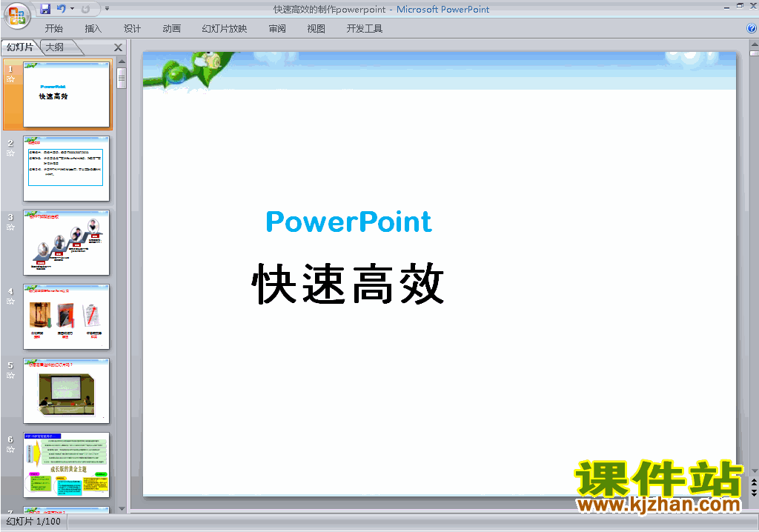Viewport: 759px width, 532px height.
Task: Click the Save icon in Quick Access toolbar
Action: click(45, 9)
